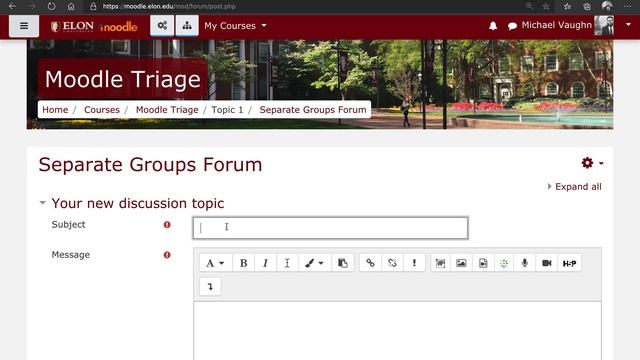This screenshot has width=640, height=360.
Task: Bookmark page with the star icon
Action: coord(546,6)
